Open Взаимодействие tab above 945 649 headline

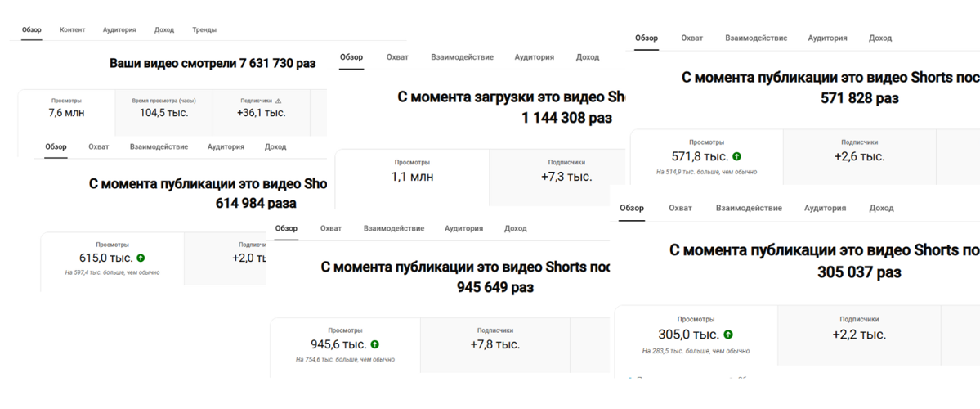pyautogui.click(x=394, y=229)
